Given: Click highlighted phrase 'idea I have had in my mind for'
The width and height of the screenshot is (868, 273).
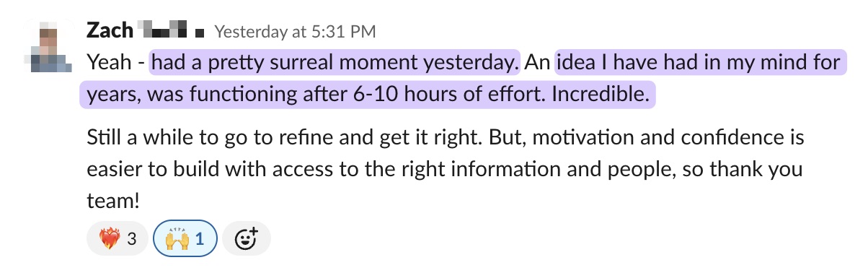Looking at the screenshot, I should (698, 63).
